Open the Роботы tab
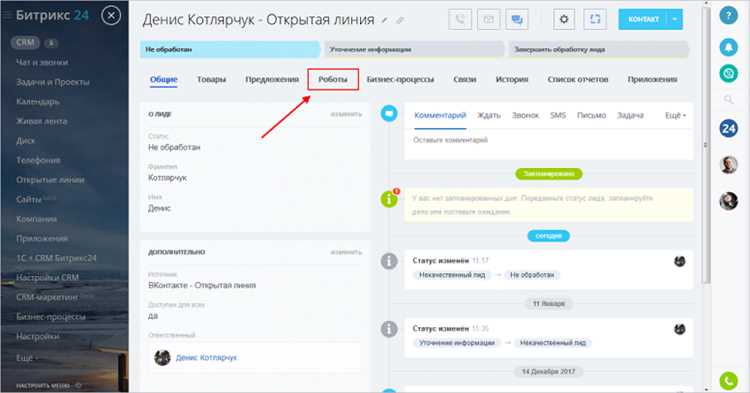Screen dimensions: 750x393 [x=333, y=79]
